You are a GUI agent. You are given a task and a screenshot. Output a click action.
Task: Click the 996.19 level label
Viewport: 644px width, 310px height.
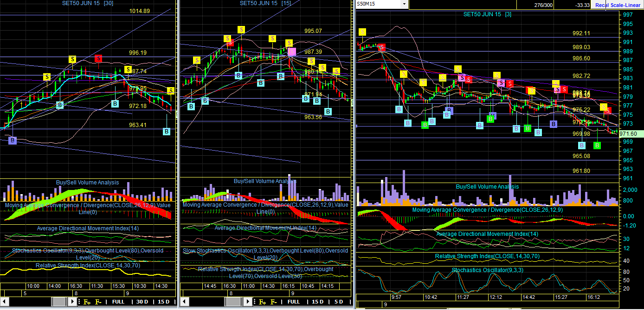[138, 53]
